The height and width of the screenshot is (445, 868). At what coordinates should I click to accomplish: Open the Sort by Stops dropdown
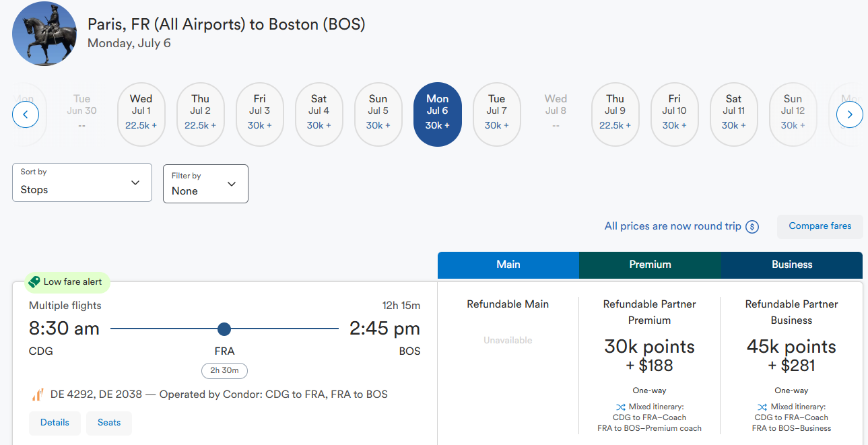coord(82,182)
